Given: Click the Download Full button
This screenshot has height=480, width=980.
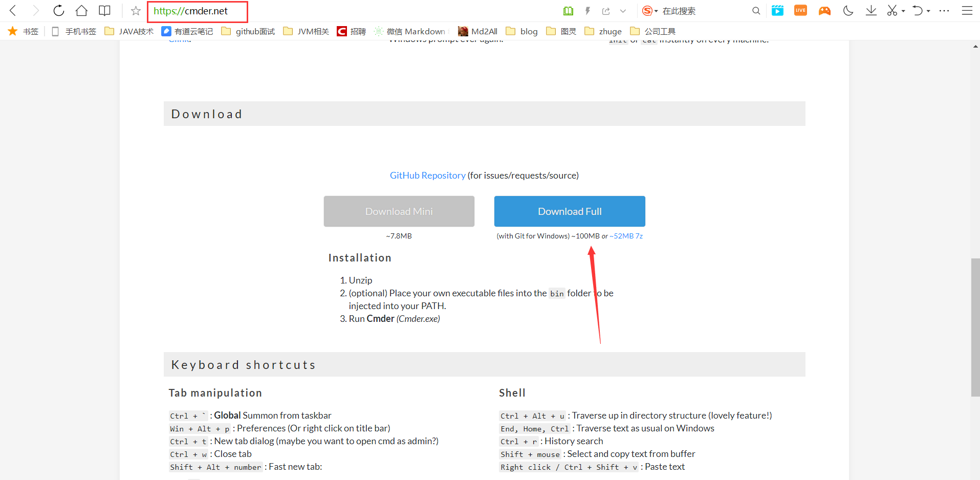Looking at the screenshot, I should (x=569, y=211).
